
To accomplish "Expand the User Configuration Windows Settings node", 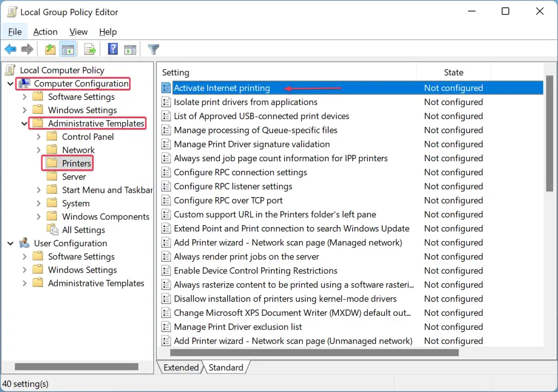I will tap(24, 269).
